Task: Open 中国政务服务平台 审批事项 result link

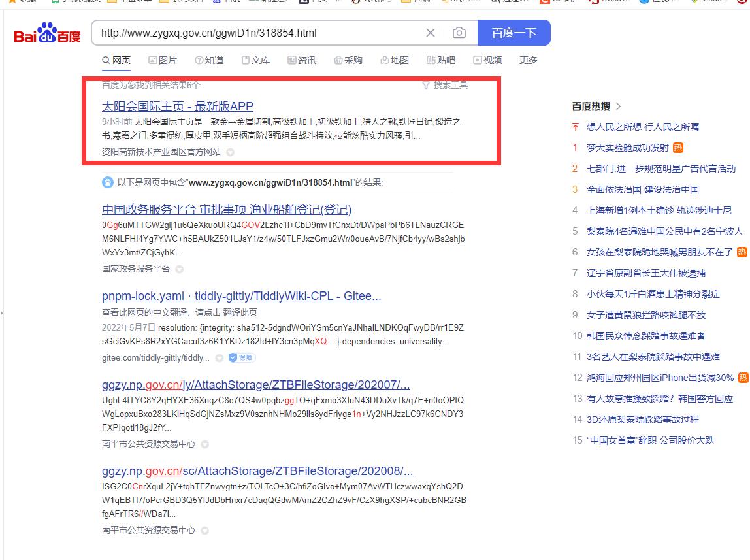Action: 227,210
